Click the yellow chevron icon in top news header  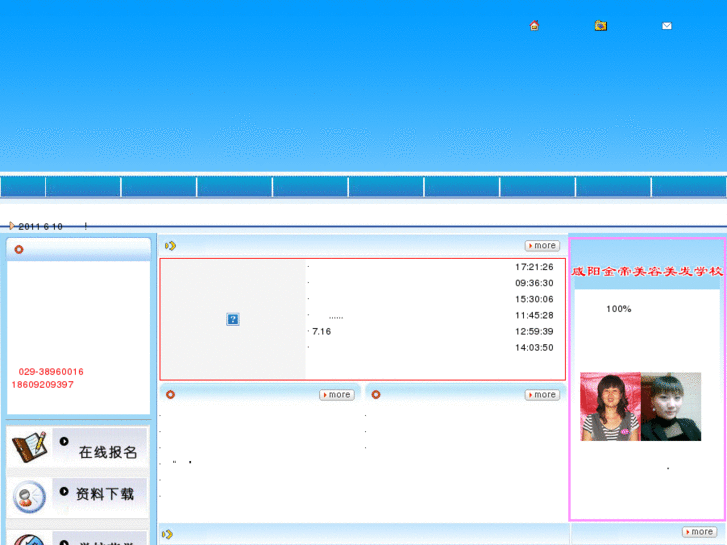click(170, 246)
